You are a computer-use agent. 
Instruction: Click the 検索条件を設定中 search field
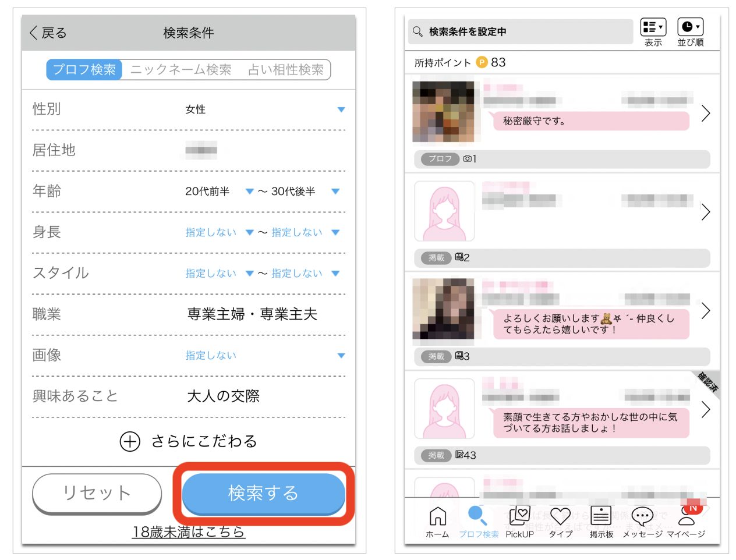coord(520,31)
